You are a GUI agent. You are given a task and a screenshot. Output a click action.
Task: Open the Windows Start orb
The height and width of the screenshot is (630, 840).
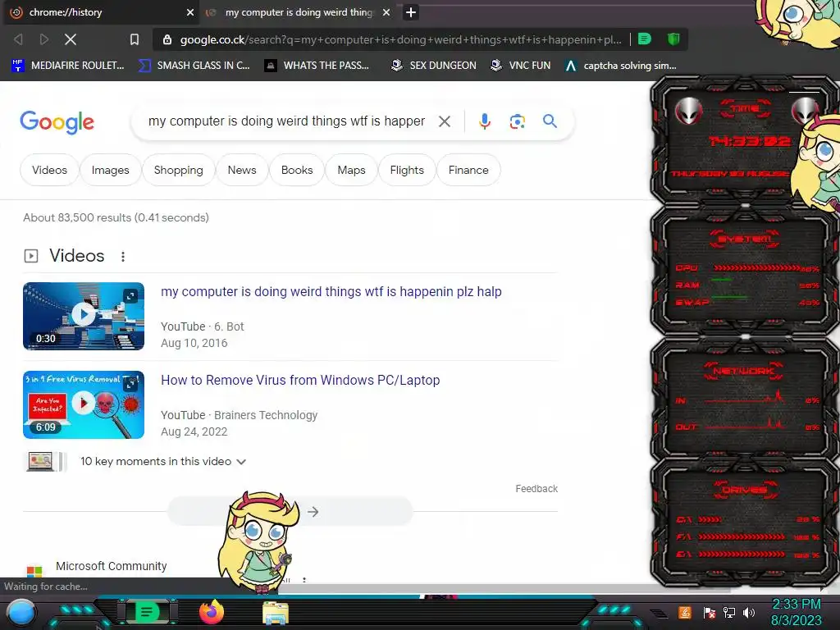(x=21, y=613)
